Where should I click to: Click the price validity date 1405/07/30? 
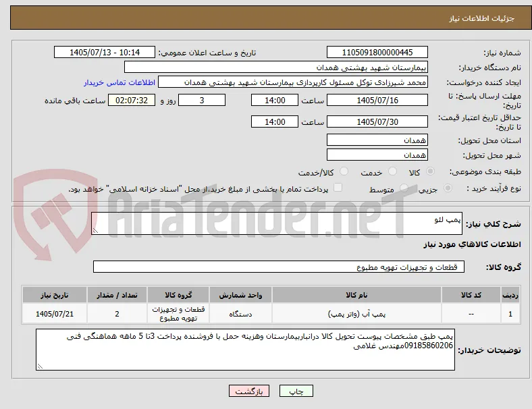coord(377,121)
